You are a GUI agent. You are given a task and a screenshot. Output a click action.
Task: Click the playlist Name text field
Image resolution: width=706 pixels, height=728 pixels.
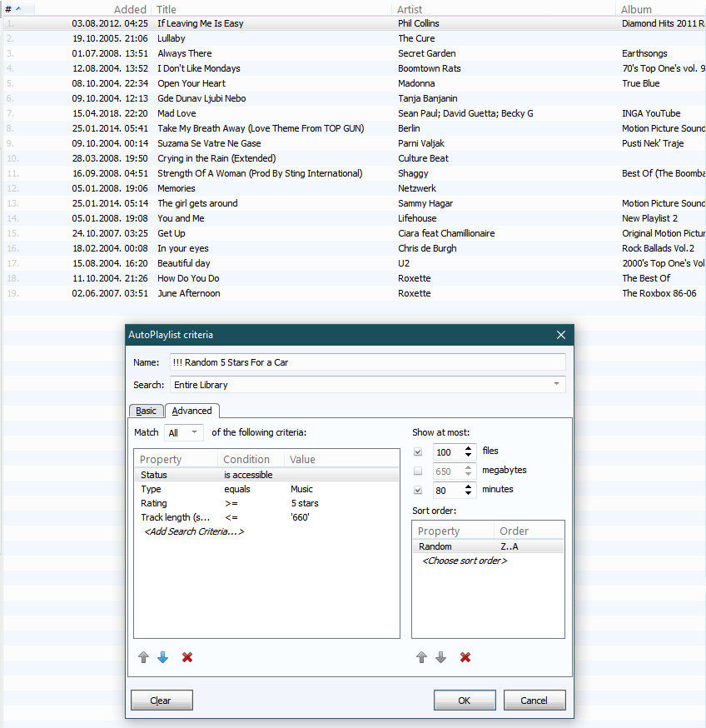[x=366, y=362]
